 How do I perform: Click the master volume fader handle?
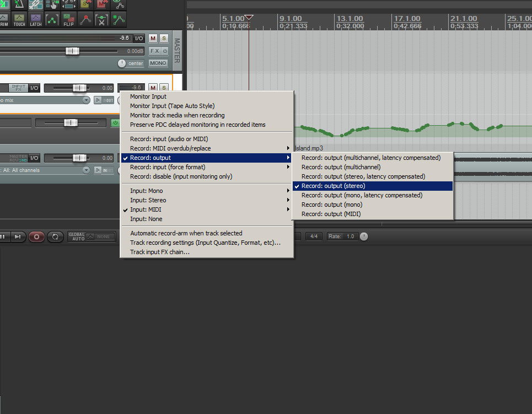tap(72, 51)
